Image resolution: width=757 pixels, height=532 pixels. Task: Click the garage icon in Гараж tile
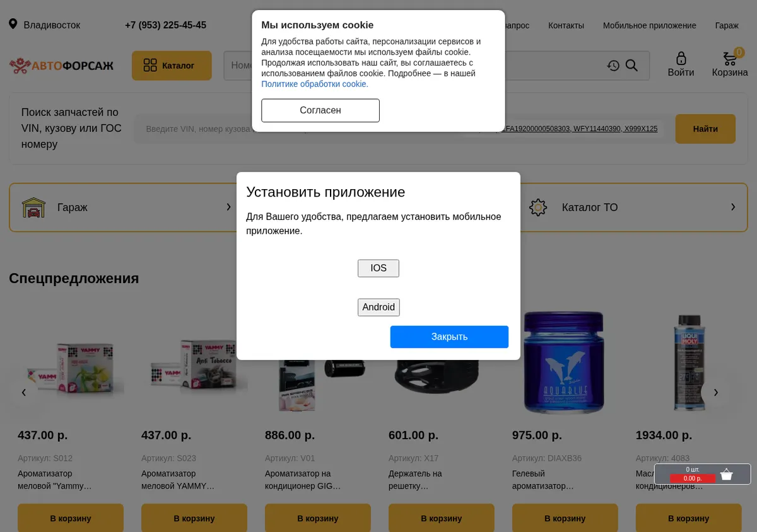point(33,207)
